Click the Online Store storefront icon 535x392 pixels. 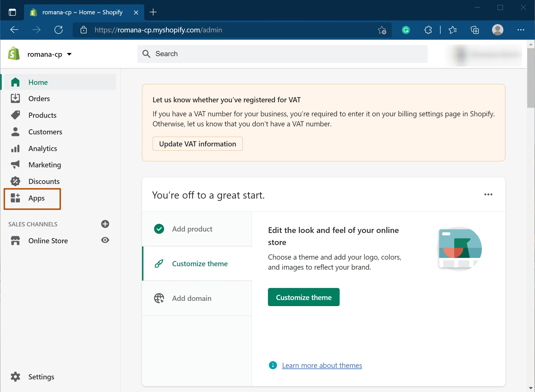(15, 240)
